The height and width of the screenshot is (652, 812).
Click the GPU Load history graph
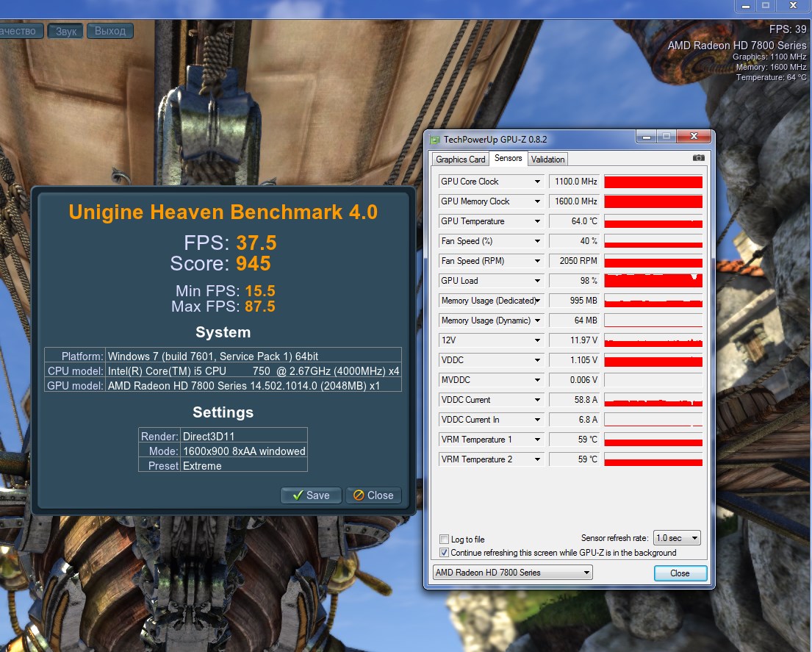653,281
